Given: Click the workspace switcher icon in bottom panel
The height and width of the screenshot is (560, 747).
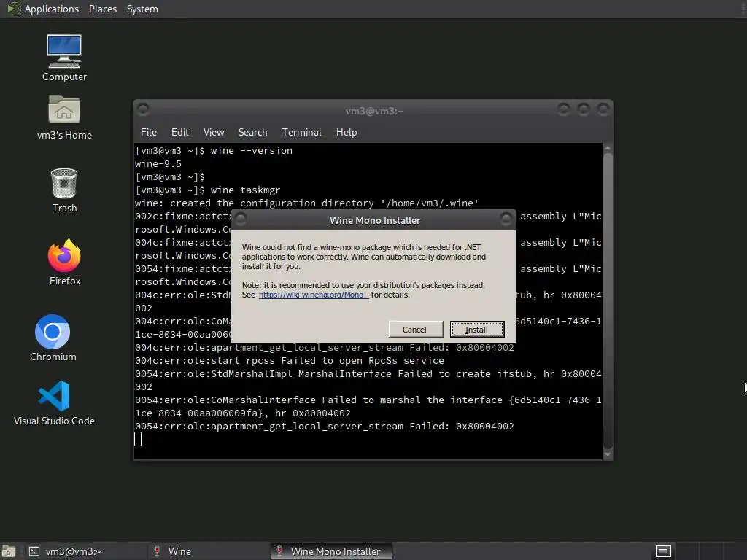Looking at the screenshot, I should 663,551.
